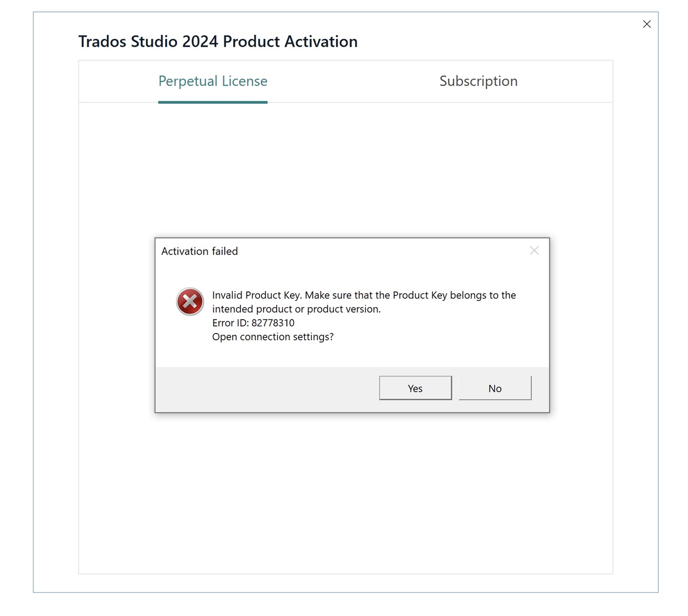Click the Activation failed title bar text
The image size is (688, 616).
(200, 251)
